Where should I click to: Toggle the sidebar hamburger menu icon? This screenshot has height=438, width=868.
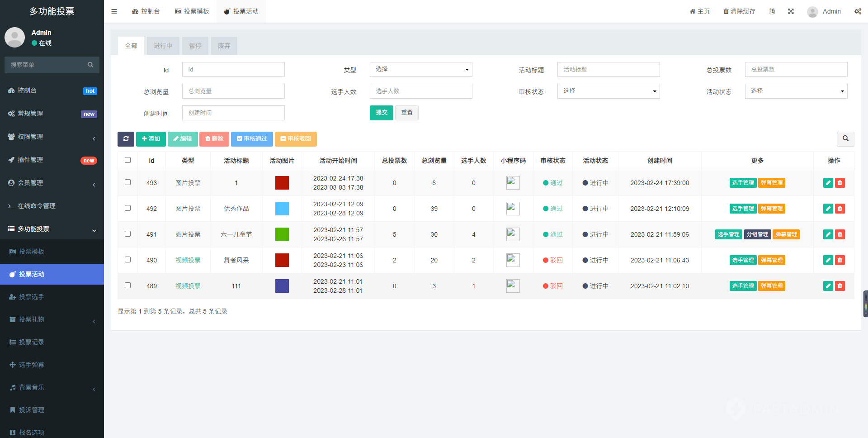pos(114,11)
